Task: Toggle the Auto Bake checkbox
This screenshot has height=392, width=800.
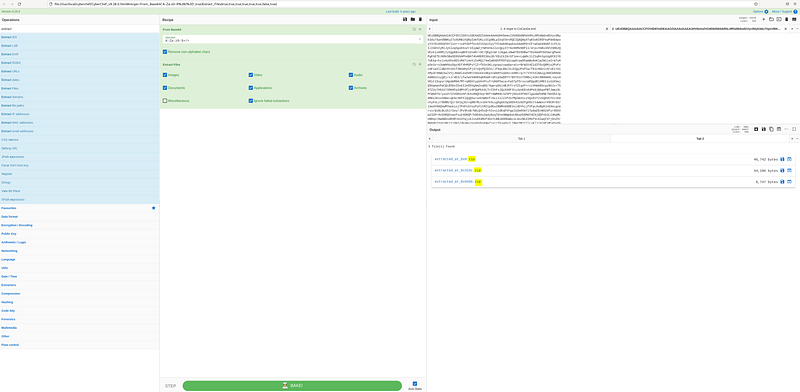Action: click(415, 383)
